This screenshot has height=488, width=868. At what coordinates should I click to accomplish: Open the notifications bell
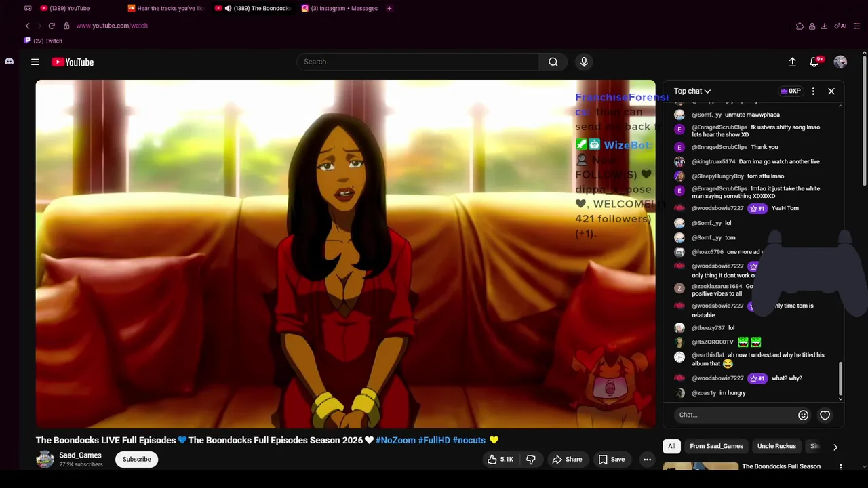coord(815,62)
